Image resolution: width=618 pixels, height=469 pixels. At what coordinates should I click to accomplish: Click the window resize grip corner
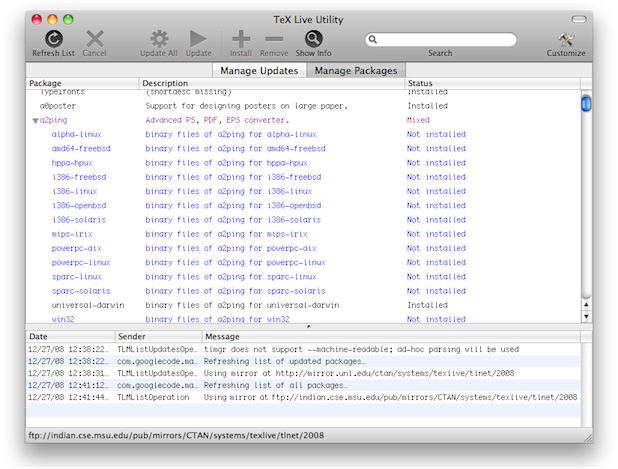tap(588, 438)
